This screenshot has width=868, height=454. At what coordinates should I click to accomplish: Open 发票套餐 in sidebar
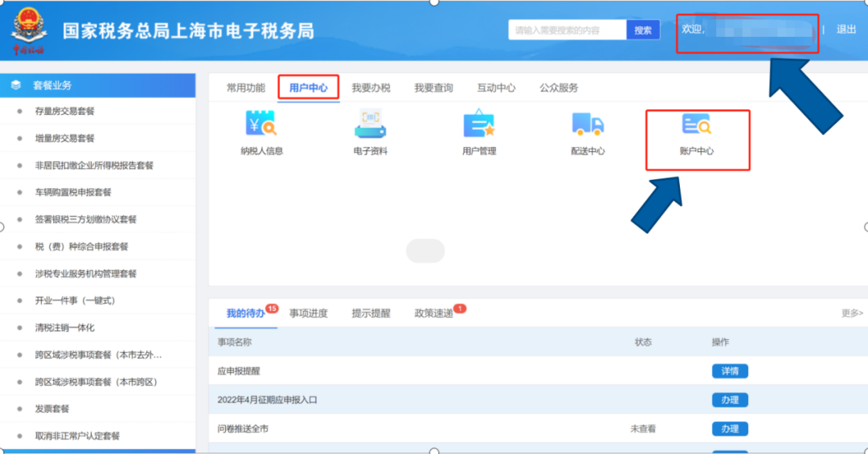coord(52,408)
